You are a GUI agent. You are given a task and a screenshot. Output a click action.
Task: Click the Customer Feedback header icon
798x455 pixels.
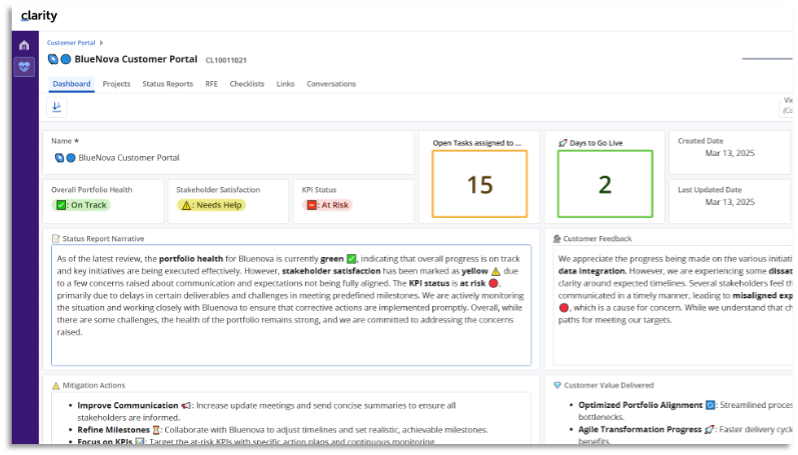pyautogui.click(x=557, y=239)
